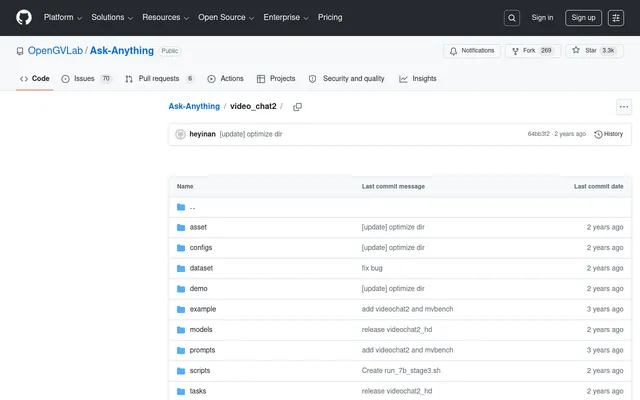Open the GitHub home logo
Viewport: 640px width, 400px height.
(x=24, y=18)
